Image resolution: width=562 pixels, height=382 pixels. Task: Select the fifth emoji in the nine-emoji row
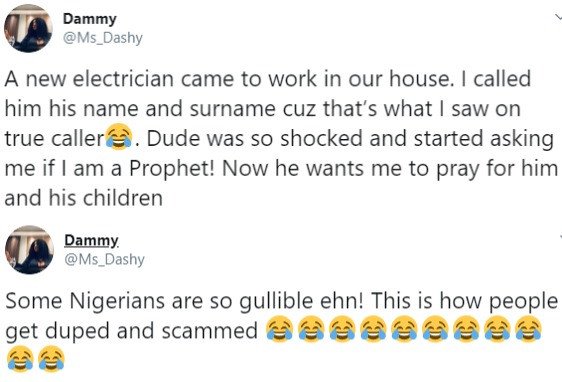[404, 329]
